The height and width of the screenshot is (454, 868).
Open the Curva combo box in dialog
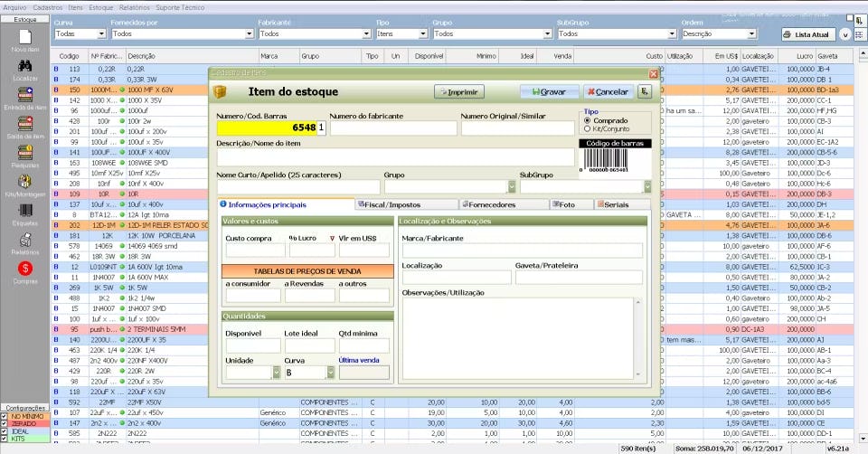[x=331, y=373]
